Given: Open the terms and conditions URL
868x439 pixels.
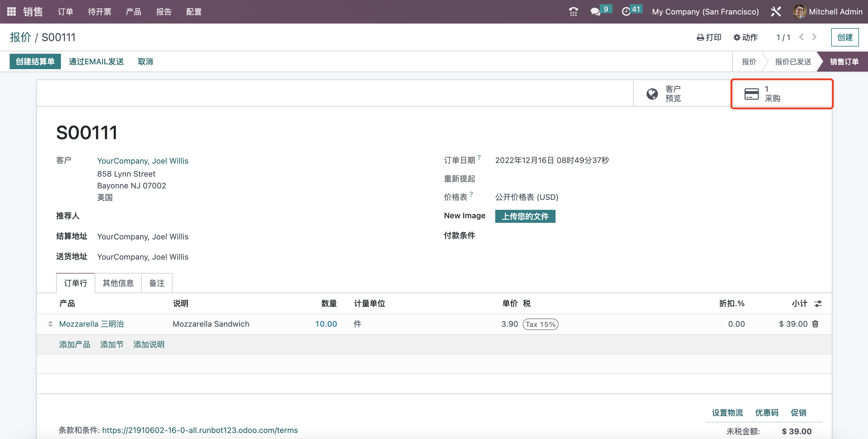Looking at the screenshot, I should (x=200, y=430).
